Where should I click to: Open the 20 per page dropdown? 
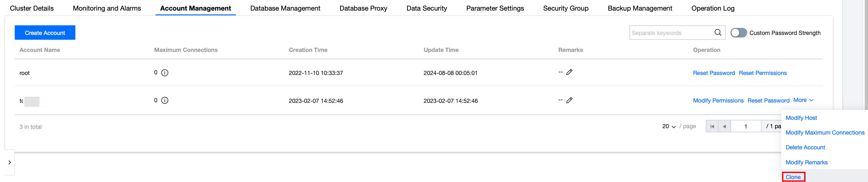point(669,126)
